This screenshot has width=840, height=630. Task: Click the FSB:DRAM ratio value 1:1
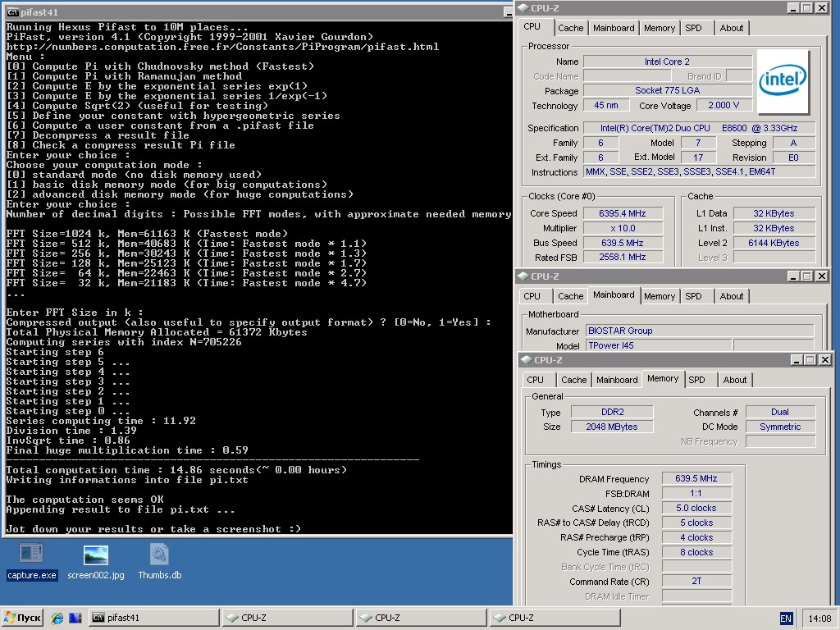[696, 493]
